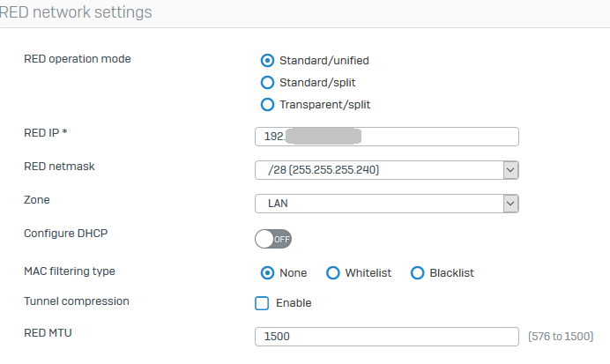Click the RED MTU input field
The image size is (610, 364).
click(387, 337)
